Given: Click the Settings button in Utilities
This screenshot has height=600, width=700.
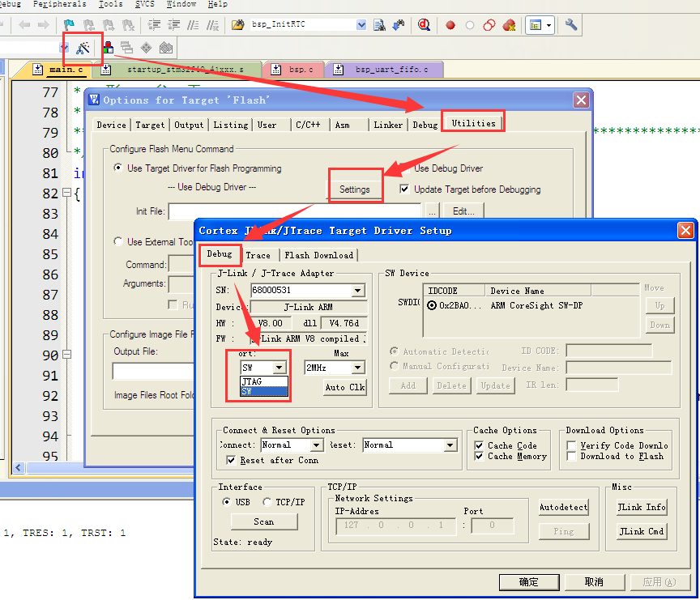Looking at the screenshot, I should 355,189.
